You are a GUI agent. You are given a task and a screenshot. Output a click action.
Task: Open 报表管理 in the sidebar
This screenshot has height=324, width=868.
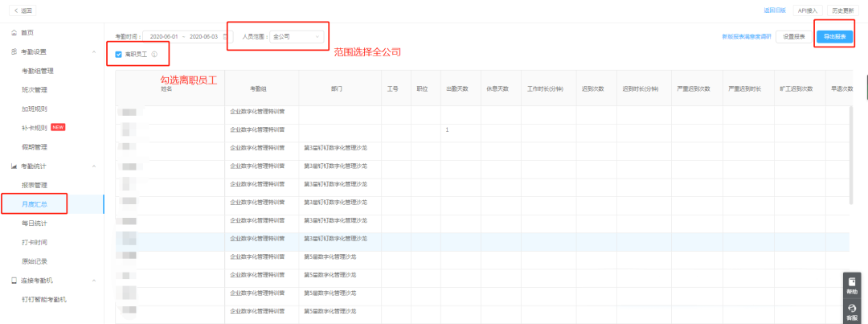pyautogui.click(x=35, y=185)
